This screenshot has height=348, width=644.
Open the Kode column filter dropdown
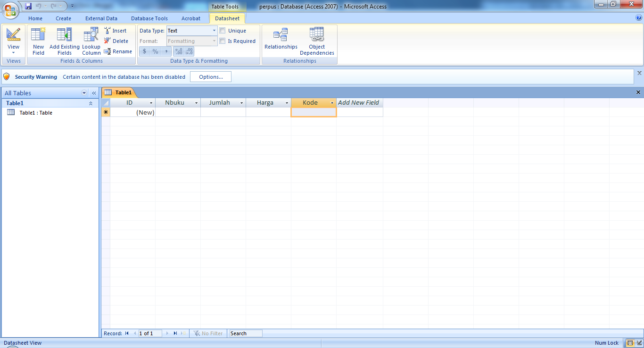coord(332,102)
